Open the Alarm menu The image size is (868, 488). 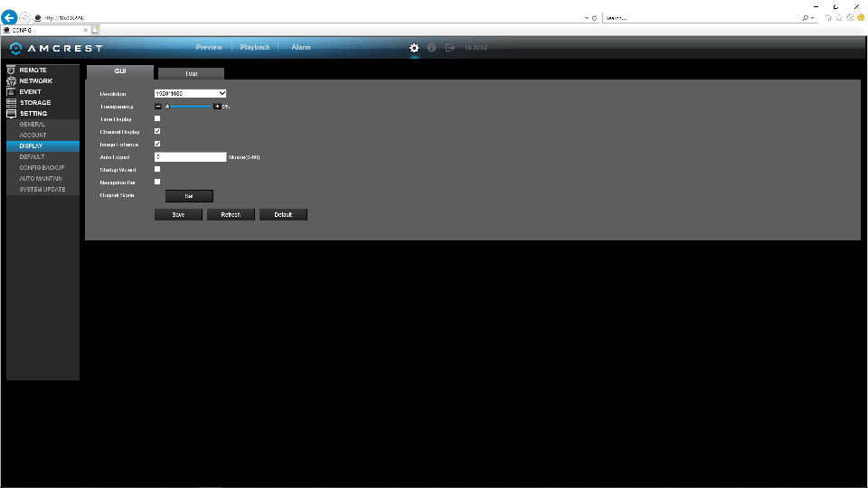pyautogui.click(x=301, y=48)
